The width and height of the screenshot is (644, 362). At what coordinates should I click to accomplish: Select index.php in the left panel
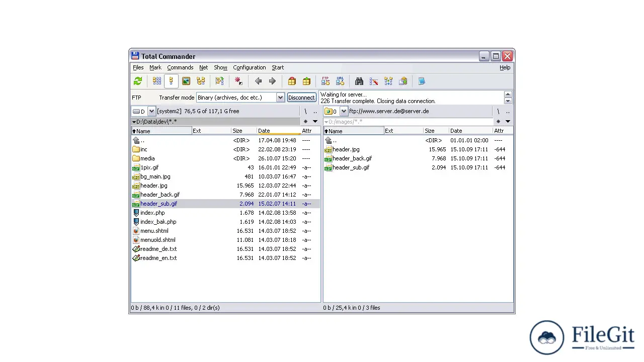click(x=225, y=213)
